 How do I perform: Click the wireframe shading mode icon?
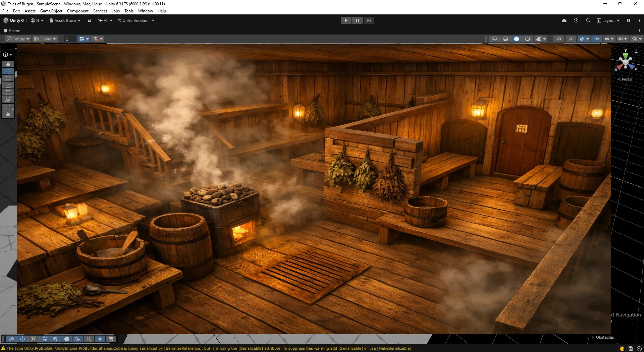494,39
